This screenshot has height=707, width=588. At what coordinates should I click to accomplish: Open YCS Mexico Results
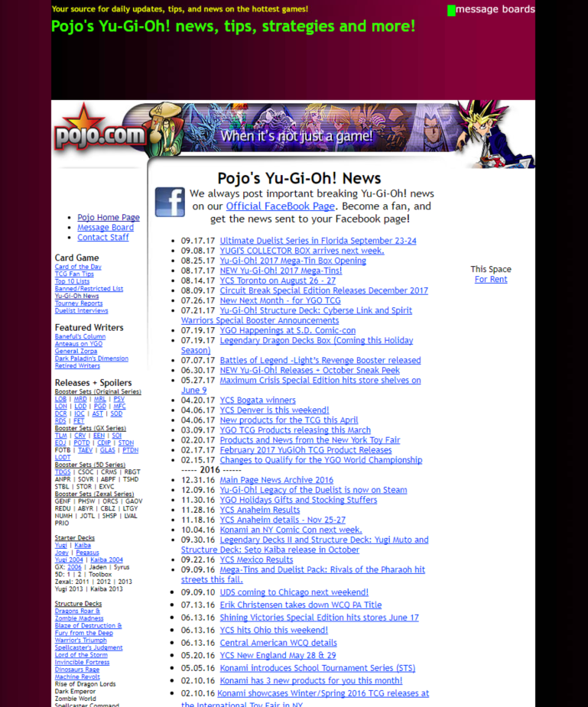256,559
